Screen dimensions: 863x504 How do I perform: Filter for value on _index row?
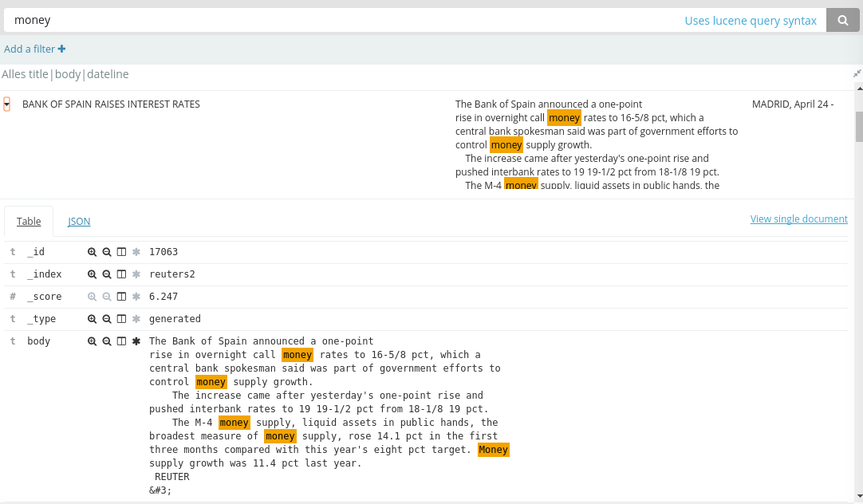[92, 274]
